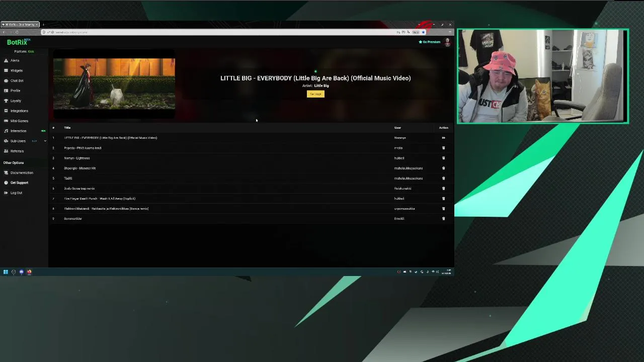The height and width of the screenshot is (362, 644).
Task: Remove the Nomyn - Lightness row via trash
Action: [443, 158]
